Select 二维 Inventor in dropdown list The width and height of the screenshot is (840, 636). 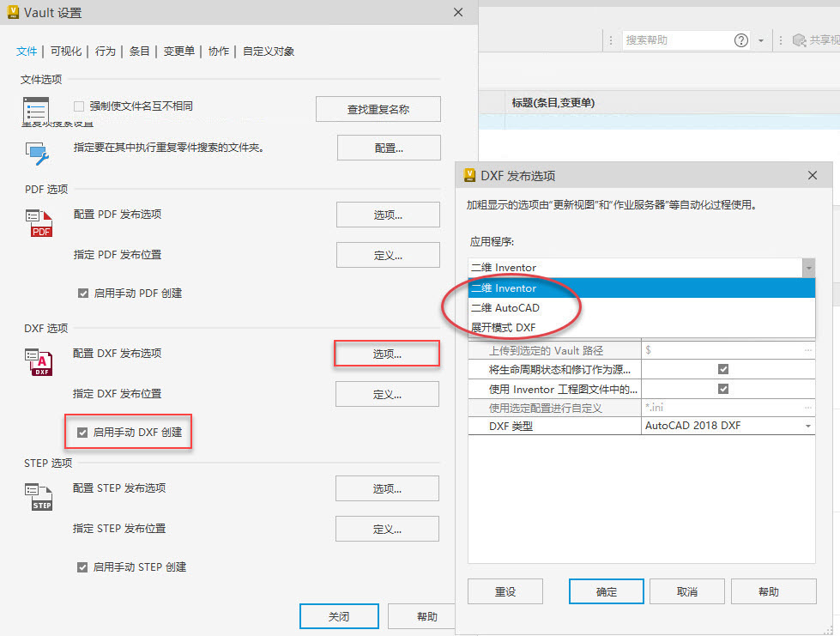click(x=641, y=288)
